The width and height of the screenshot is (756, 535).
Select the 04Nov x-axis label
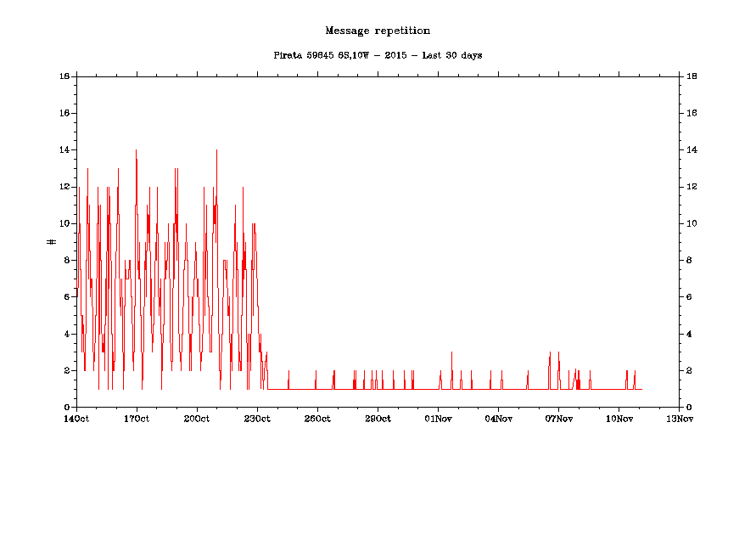(498, 418)
